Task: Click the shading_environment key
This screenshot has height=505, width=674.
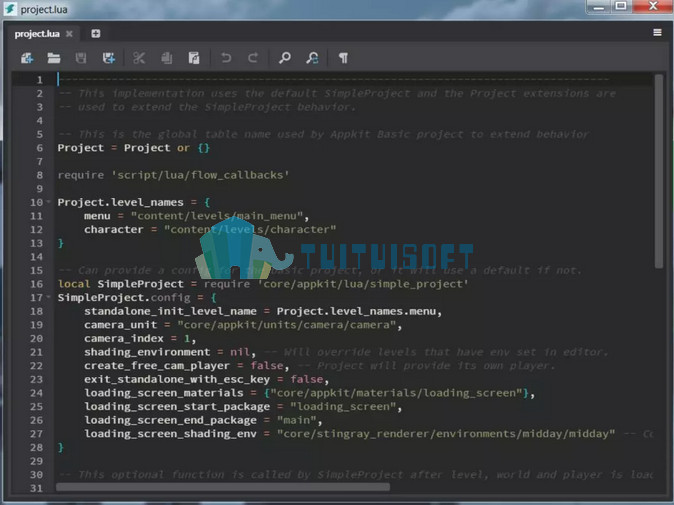Action: coord(147,352)
